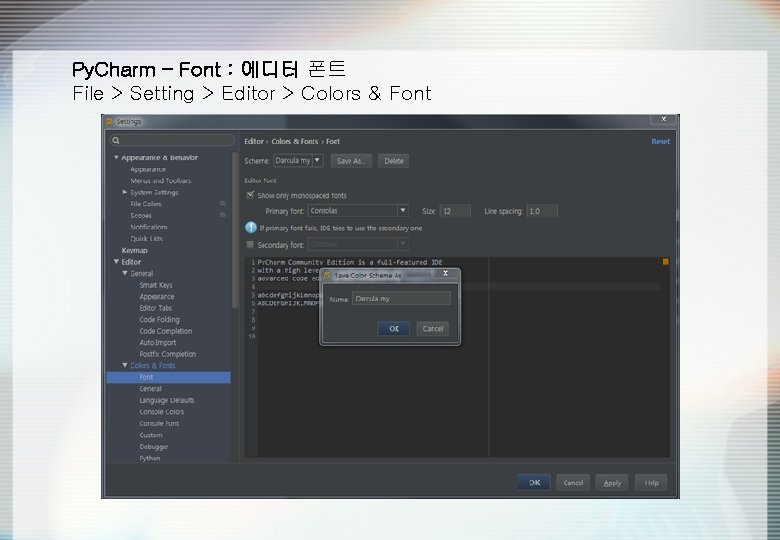Click preview line 1 text 'PyCharm Community Edition'
Image resolution: width=780 pixels, height=540 pixels.
pyautogui.click(x=305, y=262)
